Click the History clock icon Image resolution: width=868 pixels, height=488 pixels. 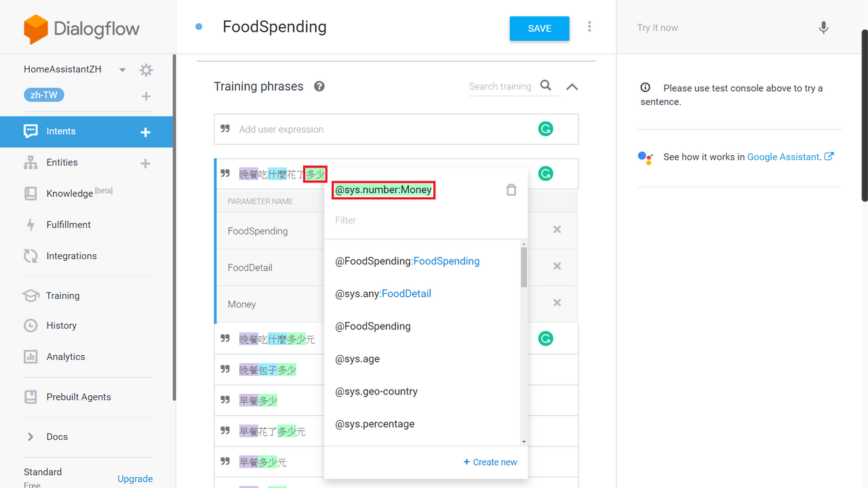pos(31,326)
